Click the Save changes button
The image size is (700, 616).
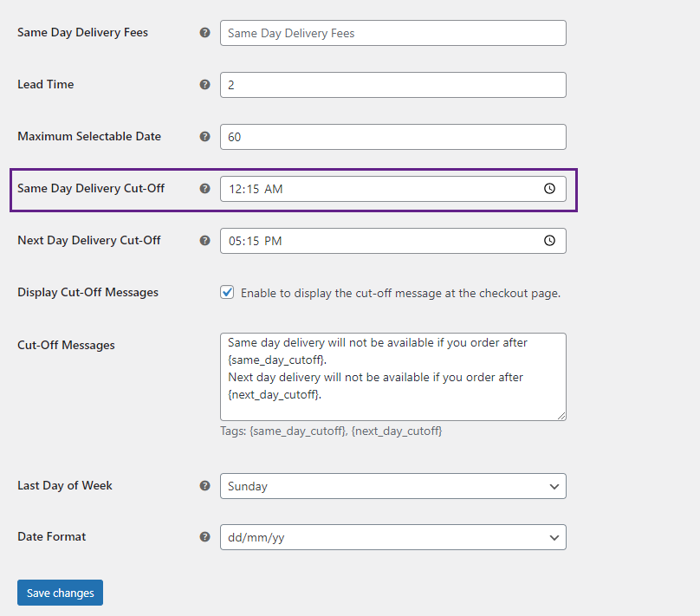click(x=61, y=593)
